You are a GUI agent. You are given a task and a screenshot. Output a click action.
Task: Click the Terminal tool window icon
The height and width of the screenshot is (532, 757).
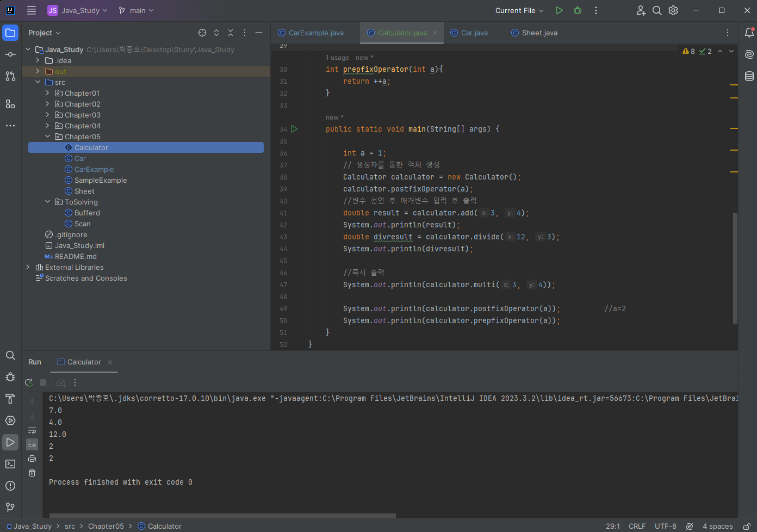click(x=10, y=464)
